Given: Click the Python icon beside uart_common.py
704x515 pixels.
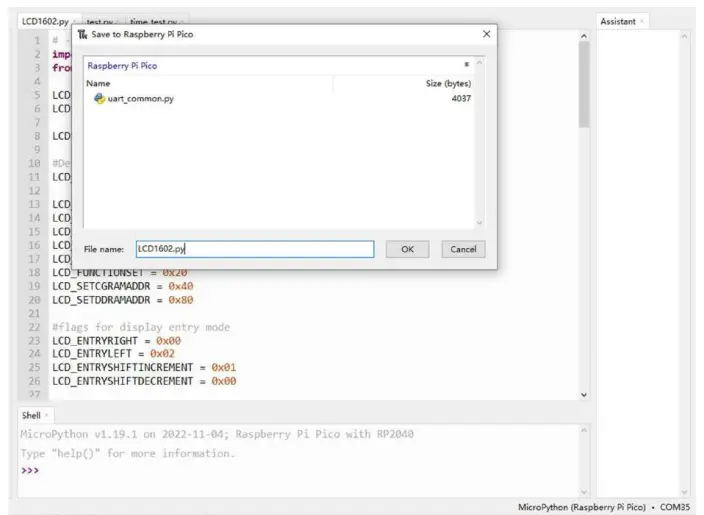Looking at the screenshot, I should (99, 98).
